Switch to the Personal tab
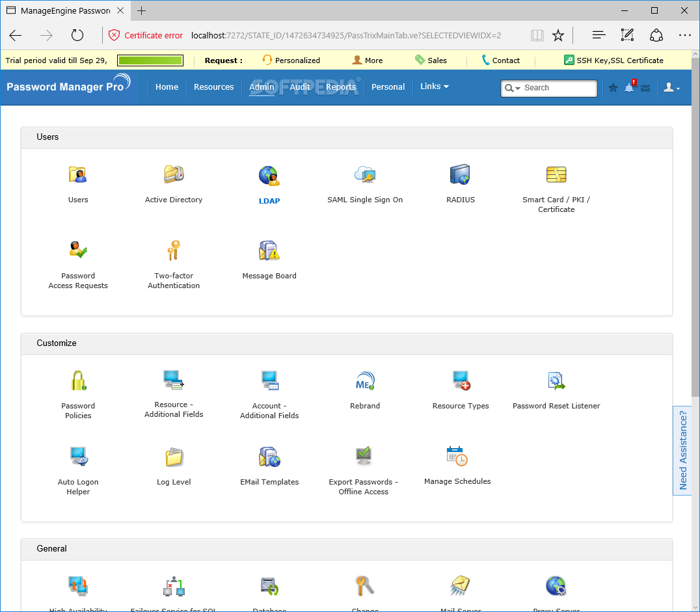This screenshot has height=612, width=700. [x=388, y=87]
